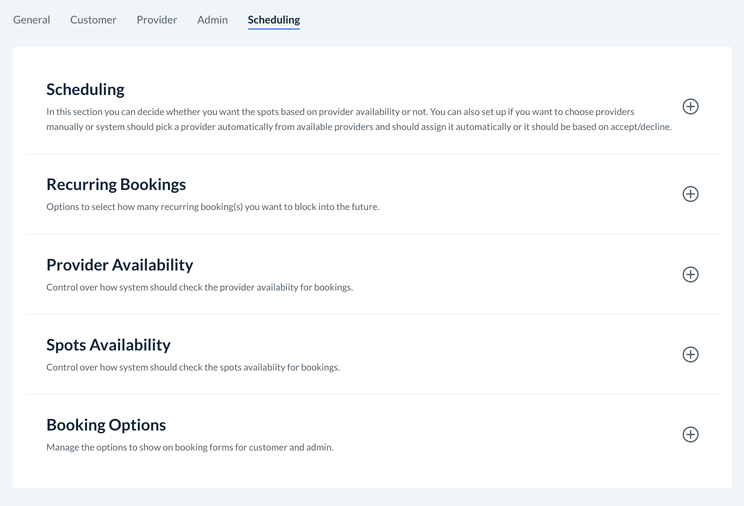Click the Booking Options heading
The height and width of the screenshot is (506, 744).
click(106, 425)
